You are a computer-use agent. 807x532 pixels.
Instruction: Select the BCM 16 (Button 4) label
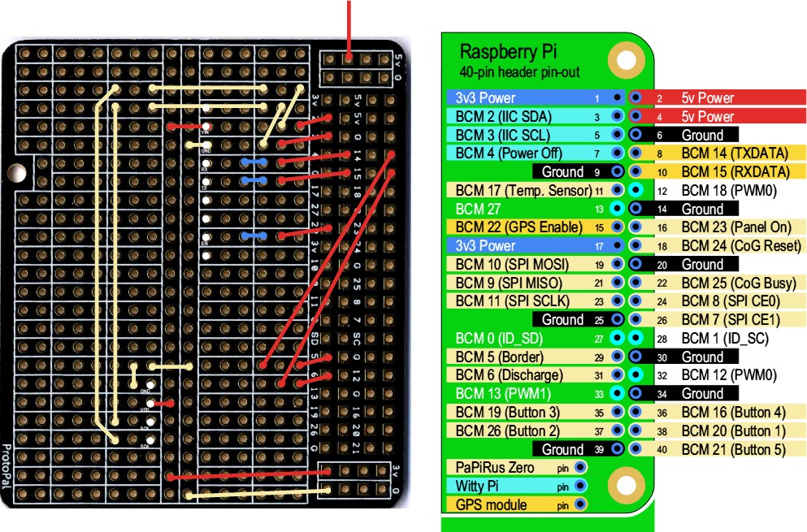[x=733, y=412]
